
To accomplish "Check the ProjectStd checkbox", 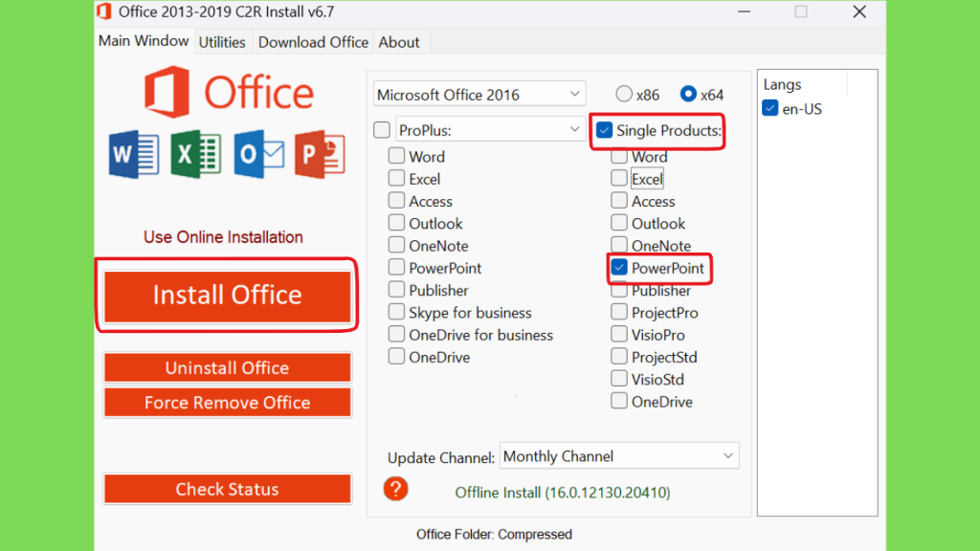I will pos(619,356).
